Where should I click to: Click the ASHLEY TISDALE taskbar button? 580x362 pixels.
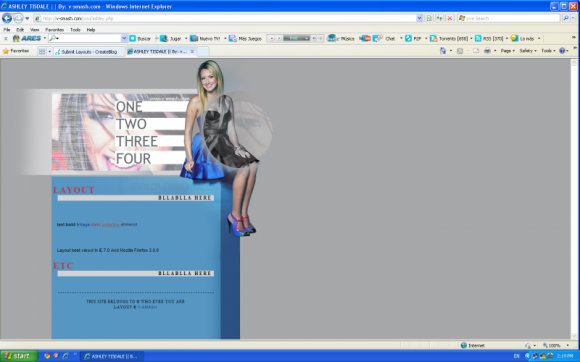[x=111, y=356]
